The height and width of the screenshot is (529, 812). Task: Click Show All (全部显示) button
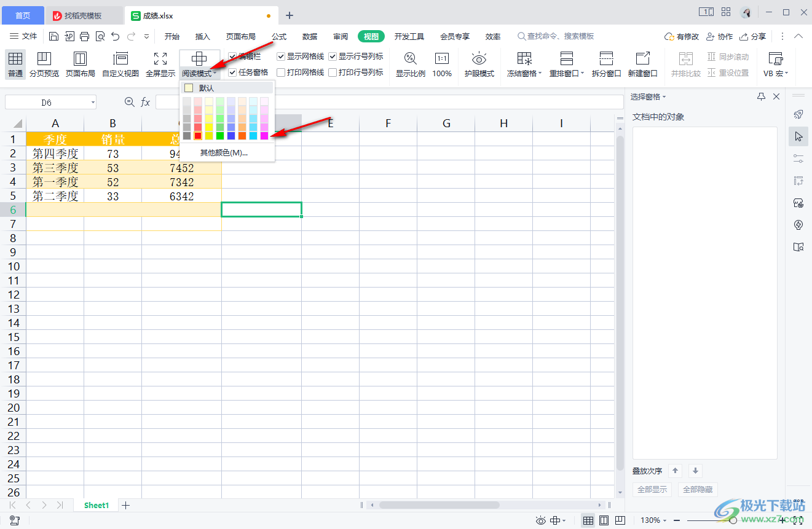[652, 490]
